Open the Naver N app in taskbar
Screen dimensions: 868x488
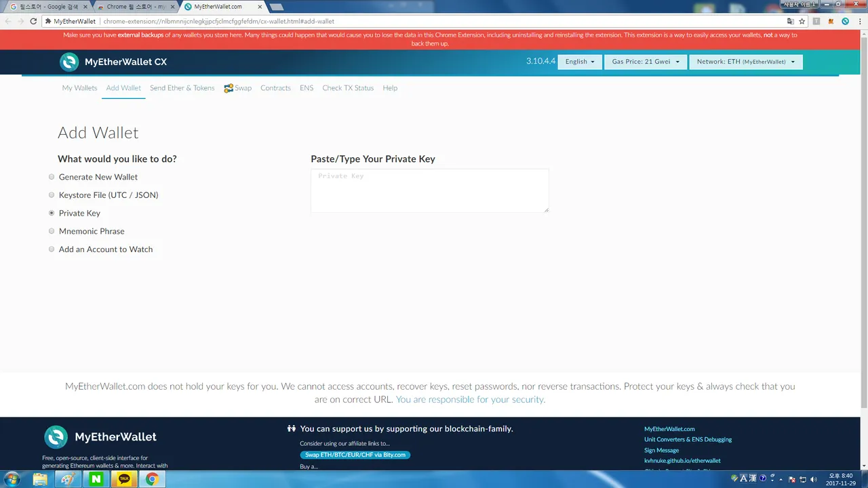pos(96,479)
